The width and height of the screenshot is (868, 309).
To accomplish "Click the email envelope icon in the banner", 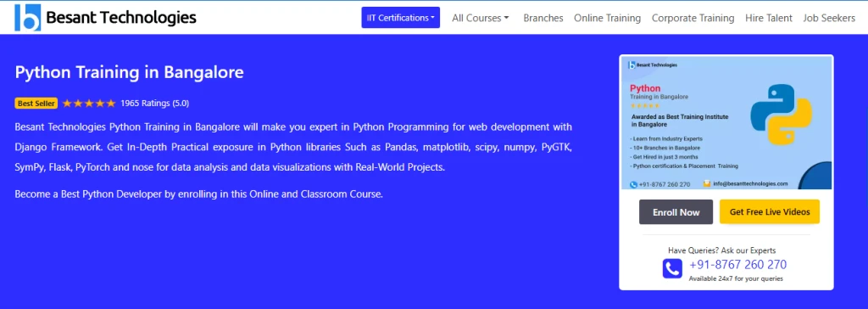I will 707,183.
